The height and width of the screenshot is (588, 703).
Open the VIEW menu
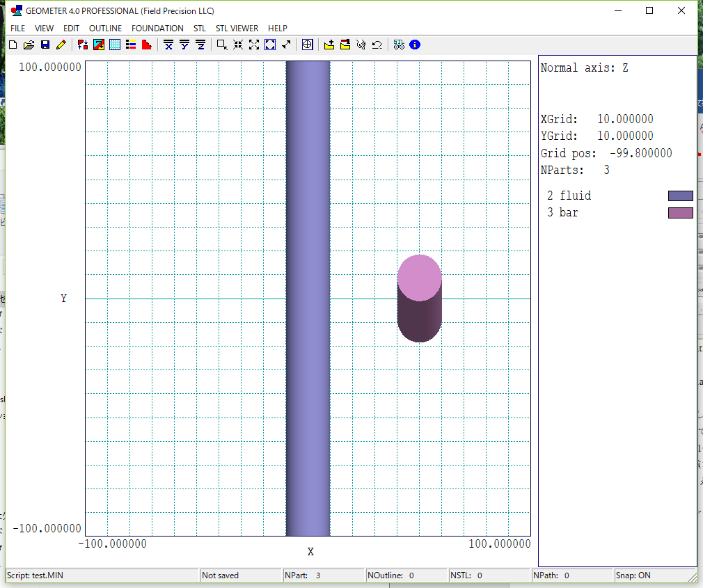tap(44, 29)
